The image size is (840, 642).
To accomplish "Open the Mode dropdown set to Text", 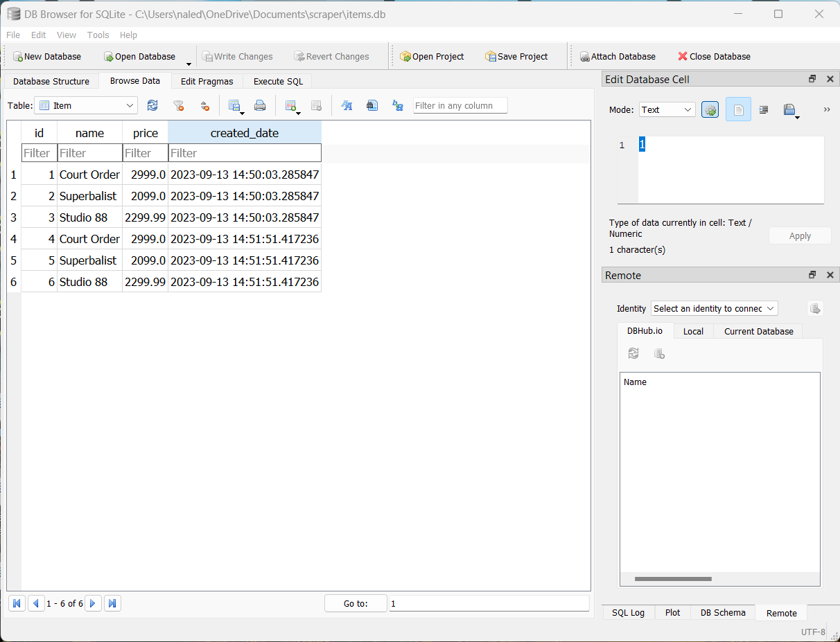I will click(x=667, y=109).
